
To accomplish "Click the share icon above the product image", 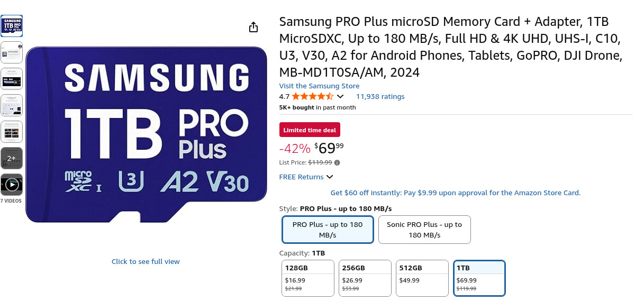I will tap(253, 27).
